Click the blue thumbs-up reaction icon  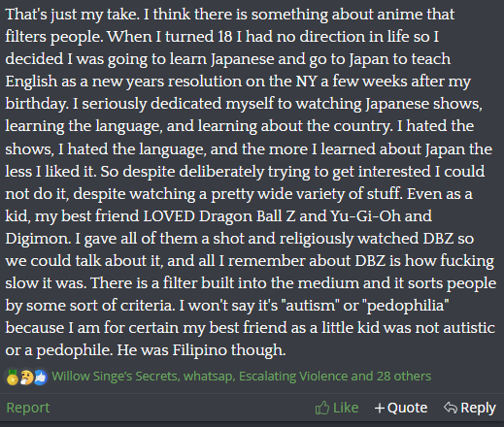[x=41, y=378]
